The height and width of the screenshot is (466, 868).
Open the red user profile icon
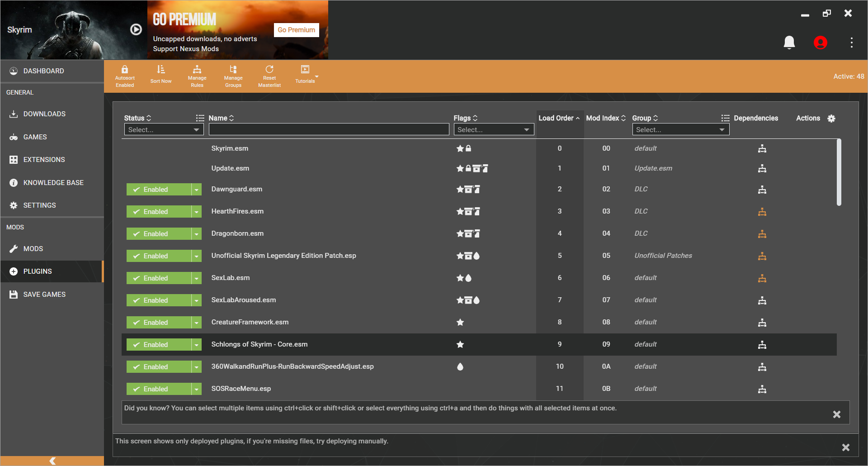pyautogui.click(x=821, y=43)
